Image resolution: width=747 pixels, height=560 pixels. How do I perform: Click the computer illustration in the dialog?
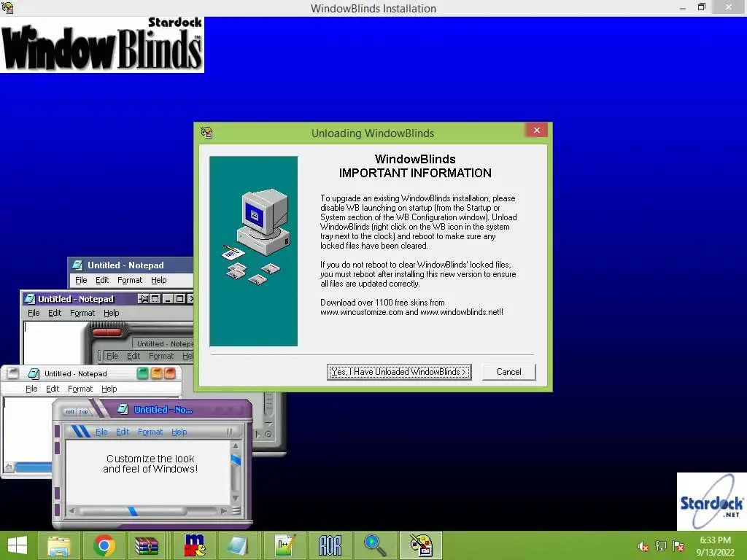click(253, 251)
